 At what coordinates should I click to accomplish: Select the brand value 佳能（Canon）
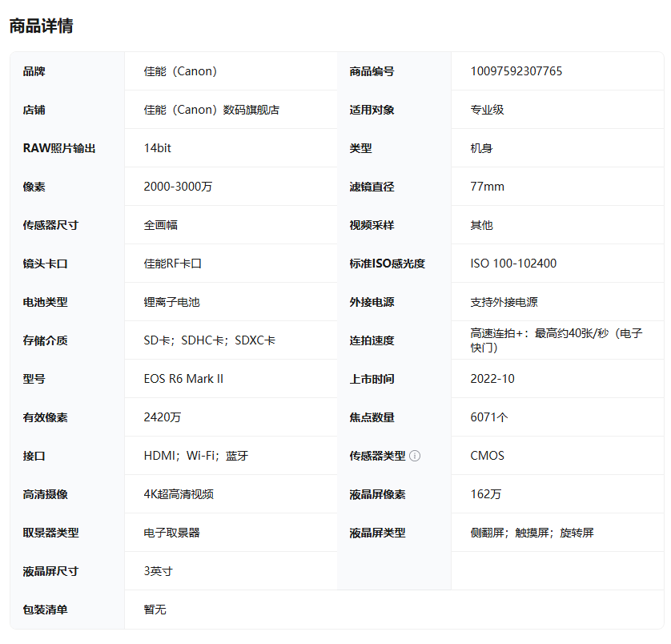click(180, 71)
